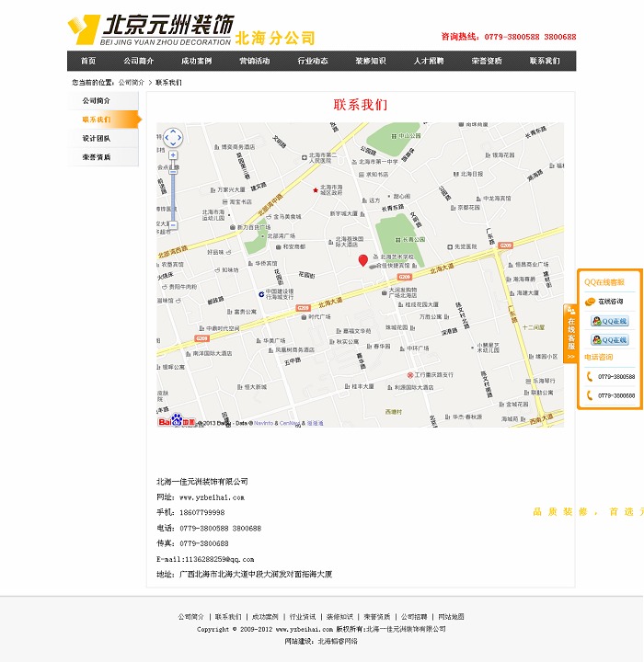Click the Baidu map logo
The width and height of the screenshot is (644, 662).
pyautogui.click(x=176, y=421)
